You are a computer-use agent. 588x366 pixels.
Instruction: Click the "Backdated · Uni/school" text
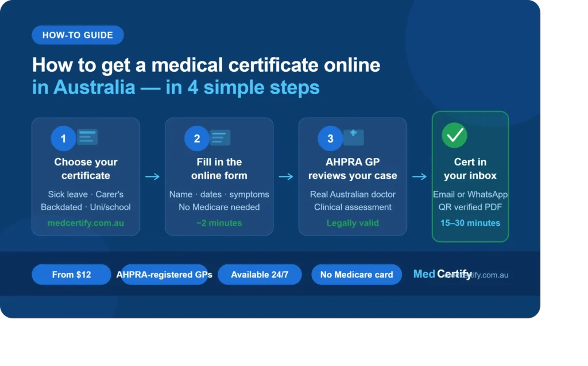[x=86, y=207]
